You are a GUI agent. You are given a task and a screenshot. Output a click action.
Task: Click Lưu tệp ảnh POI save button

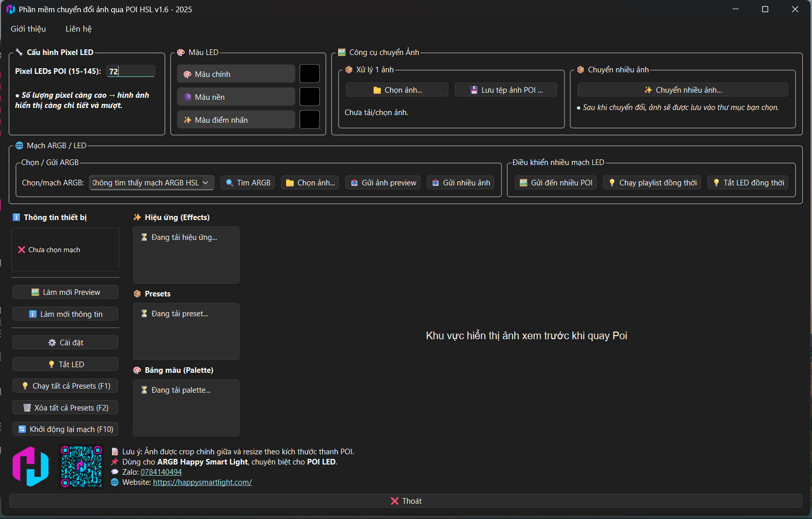(506, 90)
